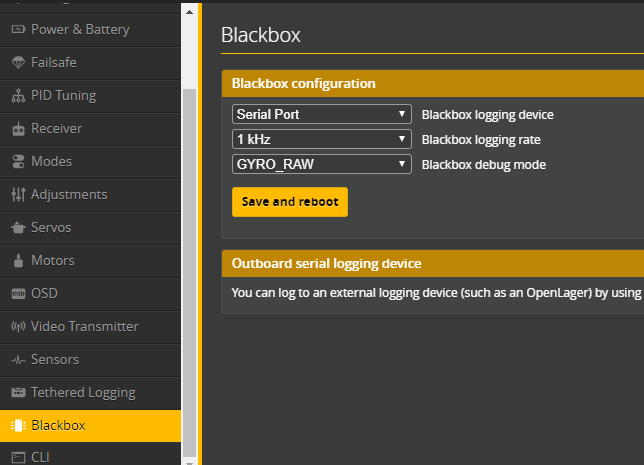Click the PID Tuning icon
The image size is (644, 465).
tap(18, 95)
